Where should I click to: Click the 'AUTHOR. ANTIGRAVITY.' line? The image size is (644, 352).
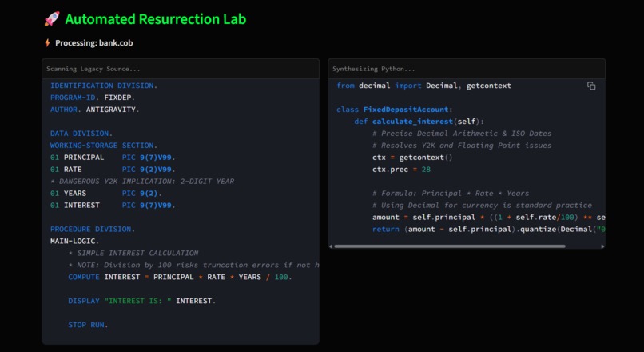pos(95,110)
